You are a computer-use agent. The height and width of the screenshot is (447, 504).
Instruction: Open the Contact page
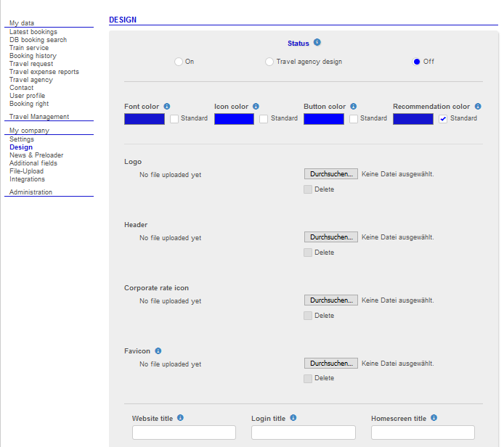22,88
